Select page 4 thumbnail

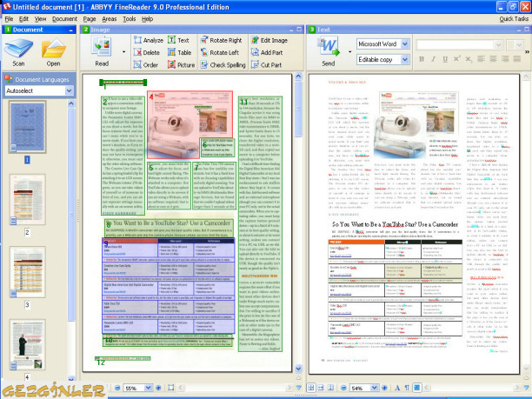point(27,344)
